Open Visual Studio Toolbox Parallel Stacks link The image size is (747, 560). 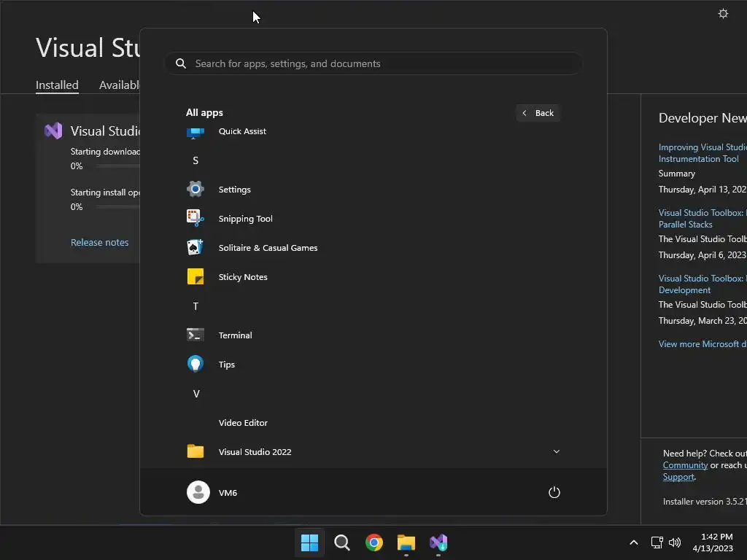(x=703, y=219)
